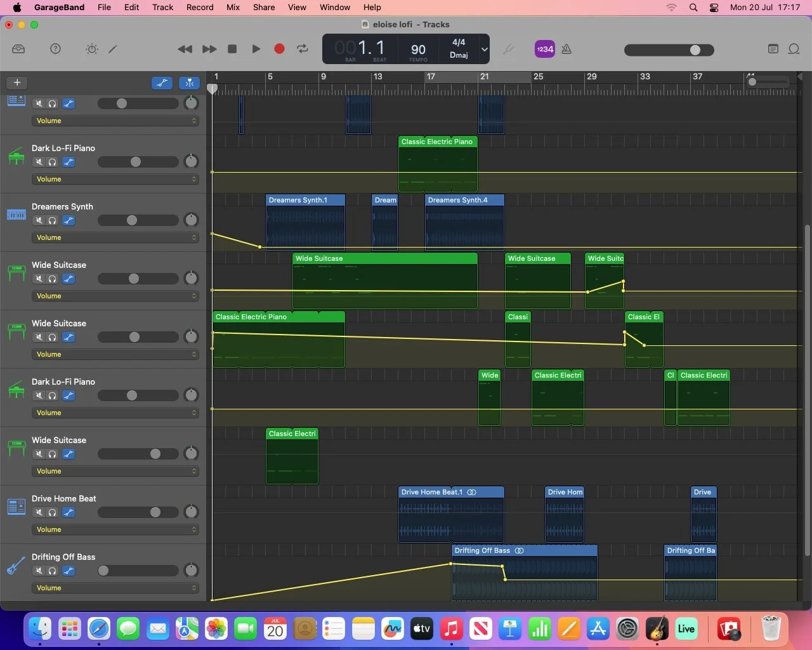The width and height of the screenshot is (812, 650).
Task: Open Spotlight search in the menu bar
Action: pos(693,8)
